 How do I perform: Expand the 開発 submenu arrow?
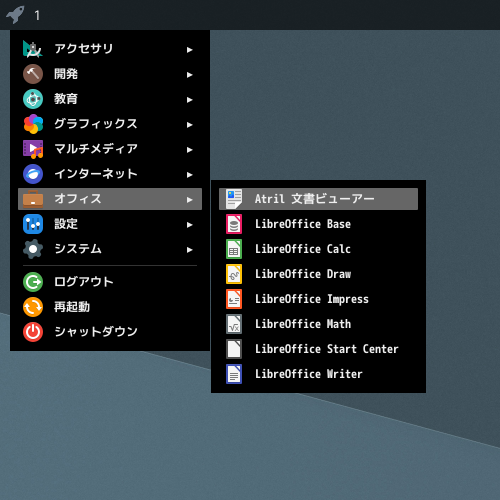189,75
